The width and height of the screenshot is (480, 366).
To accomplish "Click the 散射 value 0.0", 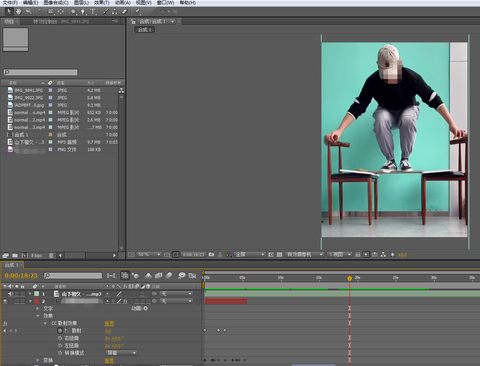I will coord(108,331).
